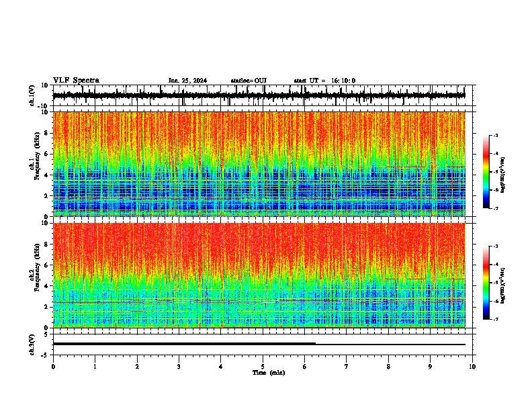
Task: Click the "2" kHz tick on ch.1 frequency axis
Action: pos(46,196)
